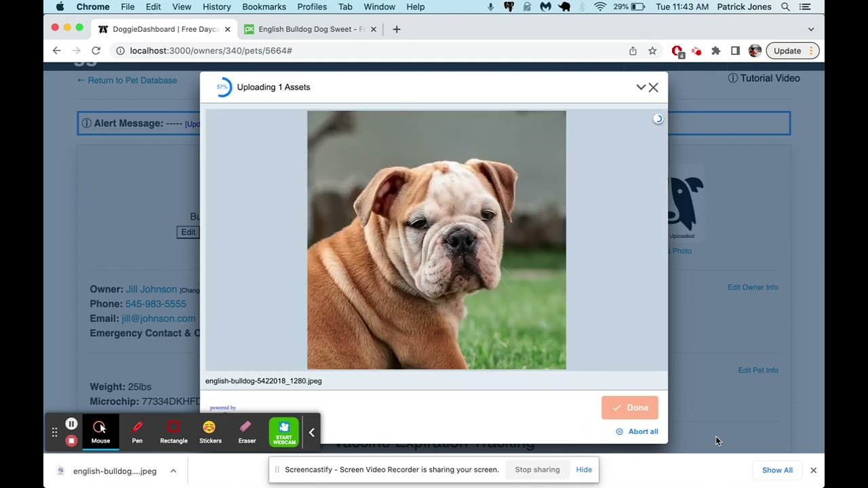Collapse the Screencastify toolbar with the arrow

coord(311,432)
